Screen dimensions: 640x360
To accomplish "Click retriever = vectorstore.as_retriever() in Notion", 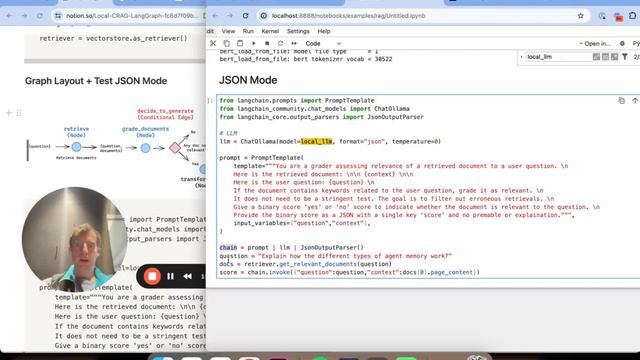I will tap(113, 38).
